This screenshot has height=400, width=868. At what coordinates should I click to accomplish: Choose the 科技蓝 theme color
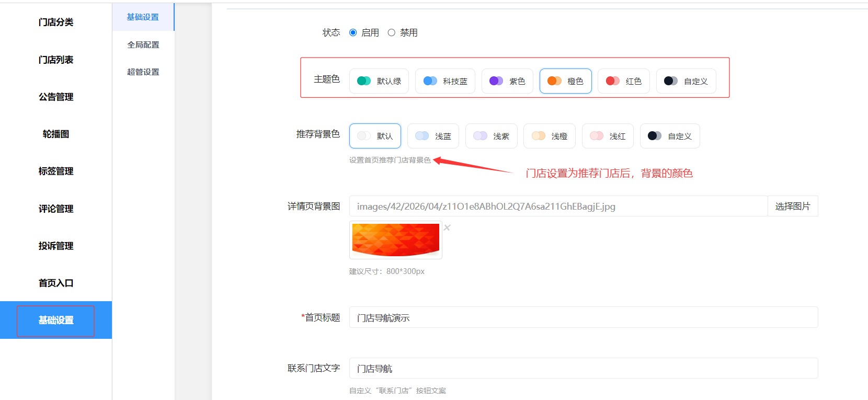pos(445,81)
